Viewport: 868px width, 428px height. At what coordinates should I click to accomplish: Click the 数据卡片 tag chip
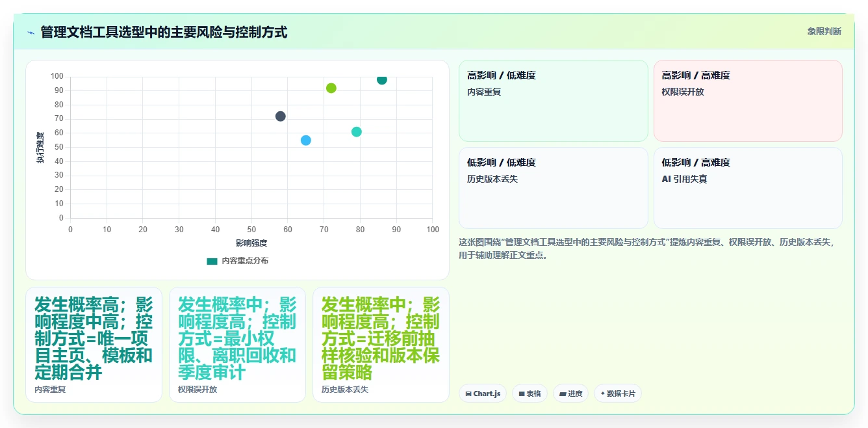pos(617,394)
